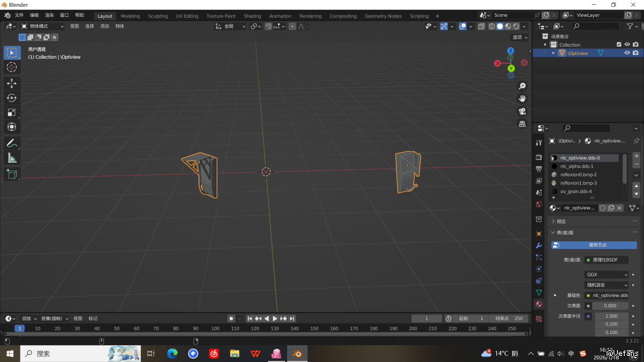Expand the Preview panel in material properties
This screenshot has height=362, width=644.
(x=561, y=222)
